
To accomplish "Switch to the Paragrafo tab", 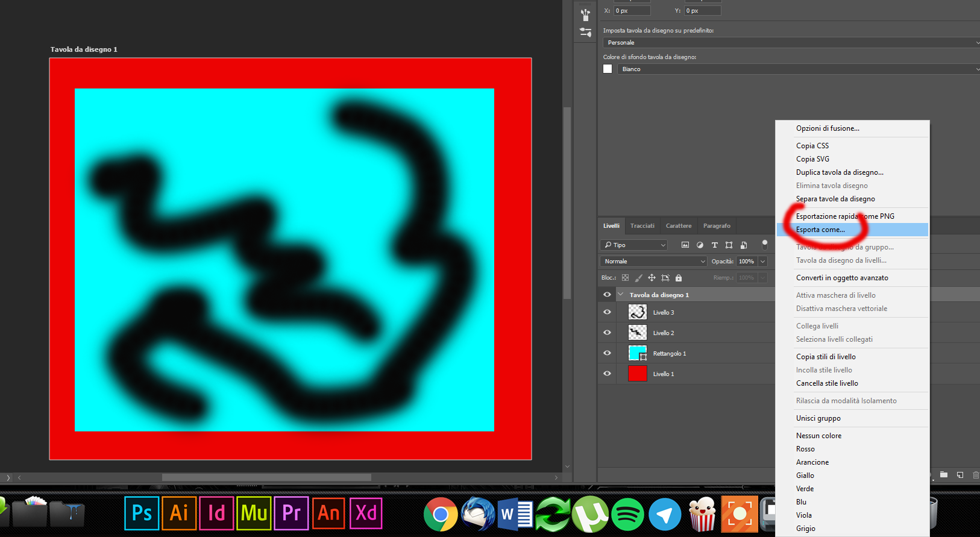I will (x=717, y=225).
